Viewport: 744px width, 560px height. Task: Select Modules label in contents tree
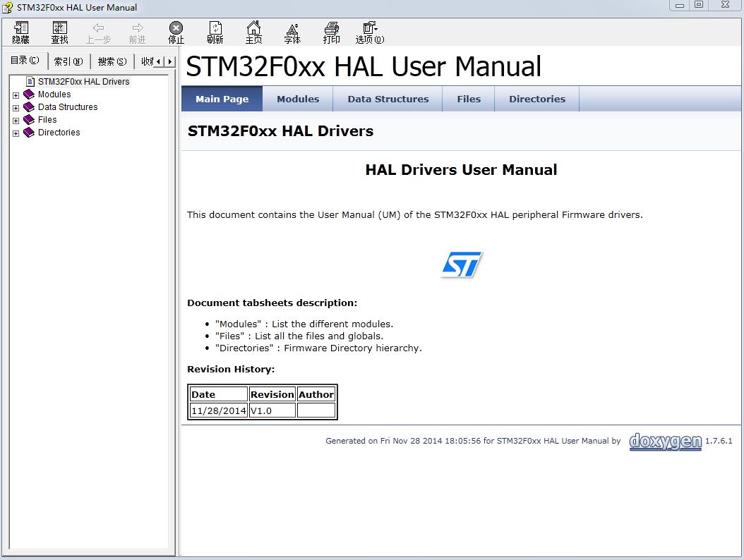pos(54,95)
